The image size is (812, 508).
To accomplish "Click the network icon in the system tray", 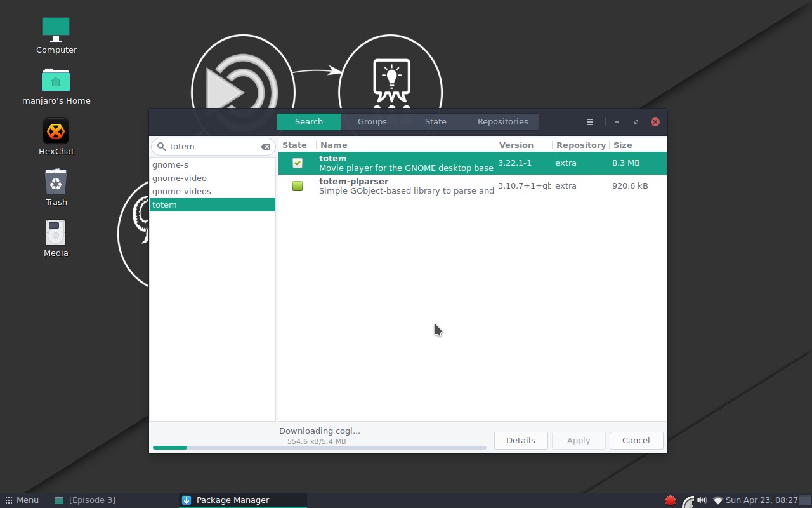I will pyautogui.click(x=717, y=500).
